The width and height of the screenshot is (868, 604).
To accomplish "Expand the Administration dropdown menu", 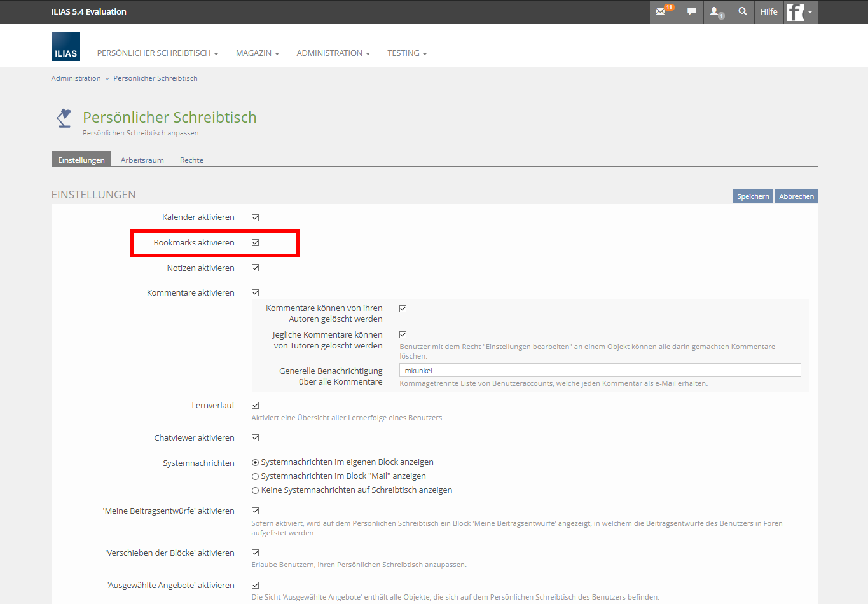I will point(333,53).
